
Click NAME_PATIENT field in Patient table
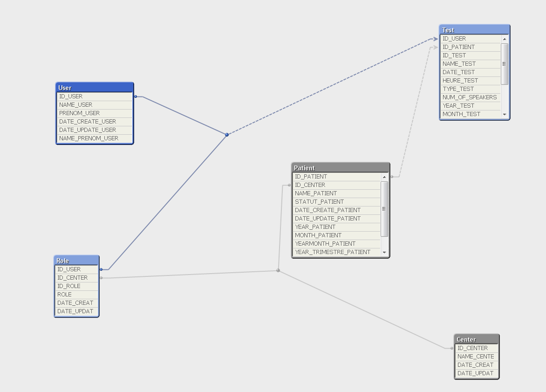tap(337, 193)
